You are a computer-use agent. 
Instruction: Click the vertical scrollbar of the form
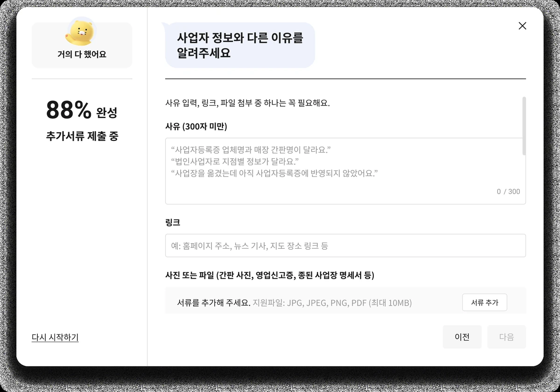(524, 126)
